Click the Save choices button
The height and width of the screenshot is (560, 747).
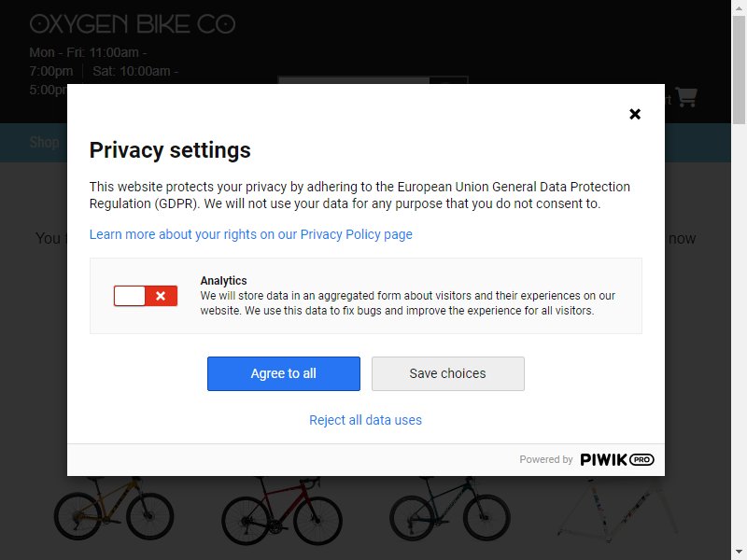coord(448,374)
